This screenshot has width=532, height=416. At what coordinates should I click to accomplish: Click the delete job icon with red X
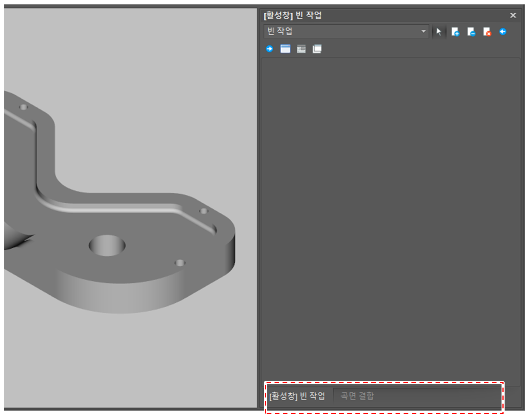(487, 32)
